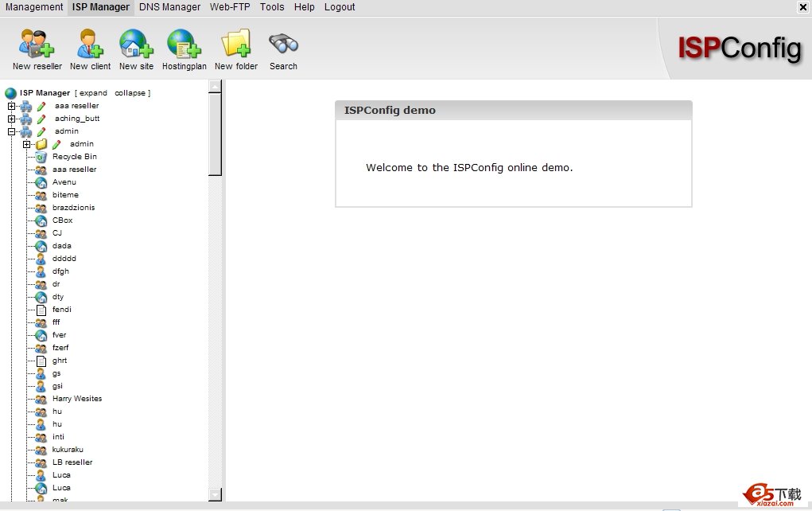Expand the nested admin folder node
This screenshot has height=511, width=812.
(x=26, y=144)
